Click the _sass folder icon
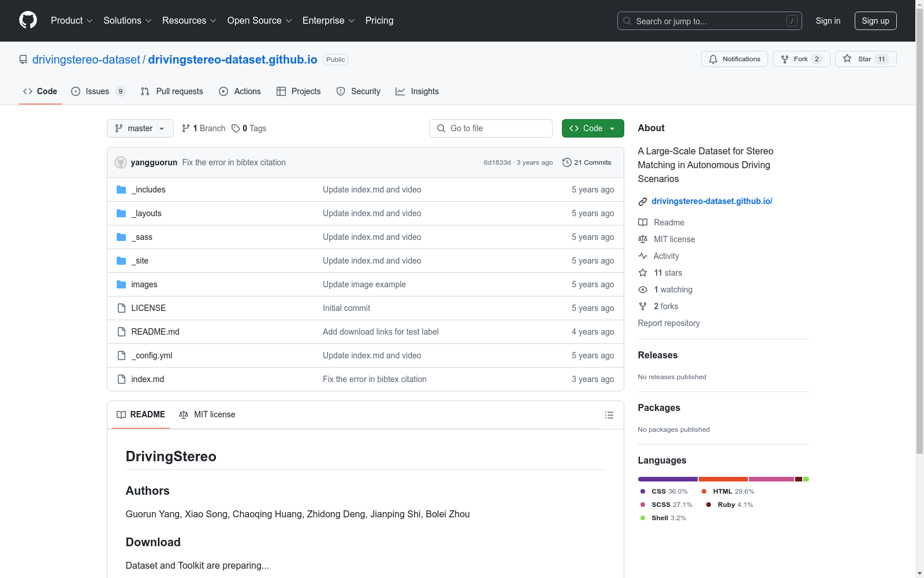Viewport: 924px width, 578px height. [121, 237]
